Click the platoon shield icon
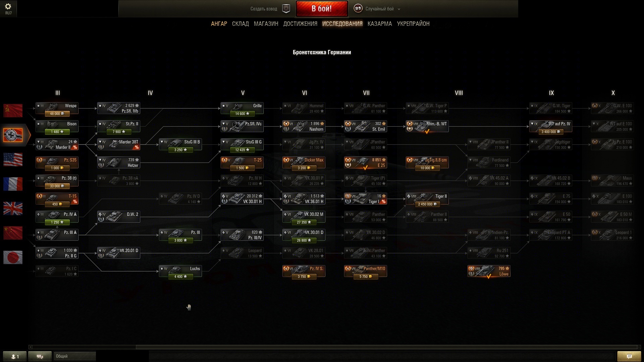Screen dimensions: 644x362 click(286, 9)
